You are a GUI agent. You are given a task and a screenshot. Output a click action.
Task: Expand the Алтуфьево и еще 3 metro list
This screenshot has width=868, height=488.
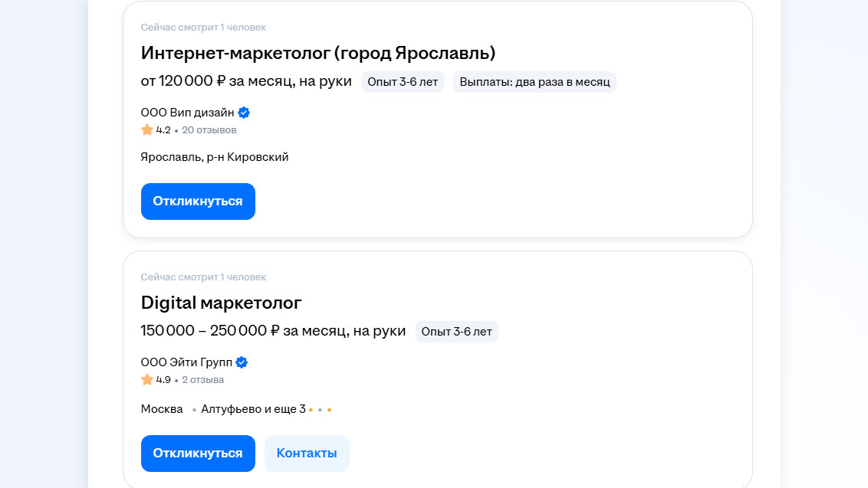click(253, 409)
